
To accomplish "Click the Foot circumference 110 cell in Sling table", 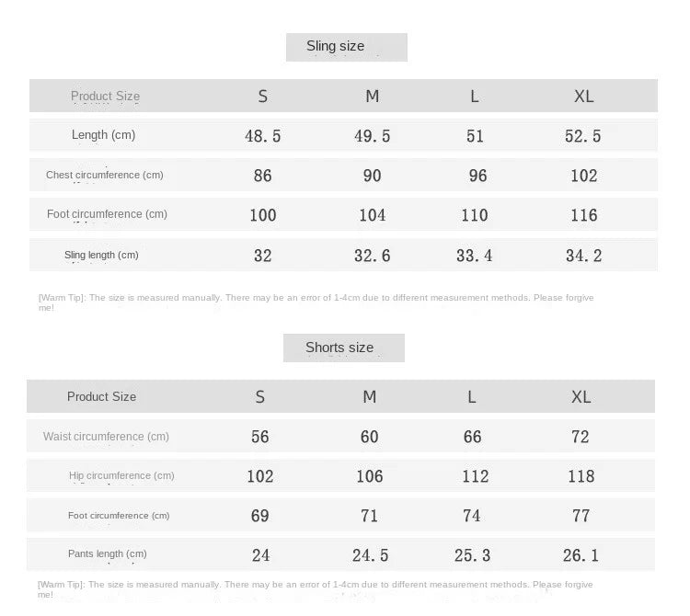I will click(475, 215).
